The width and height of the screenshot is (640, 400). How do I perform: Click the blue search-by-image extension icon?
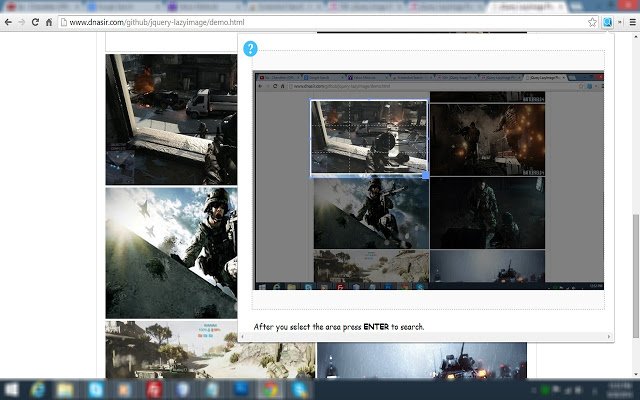607,22
